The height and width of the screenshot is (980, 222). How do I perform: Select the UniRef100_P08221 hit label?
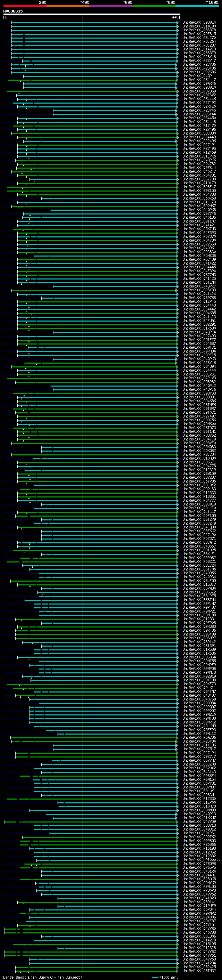199,561
